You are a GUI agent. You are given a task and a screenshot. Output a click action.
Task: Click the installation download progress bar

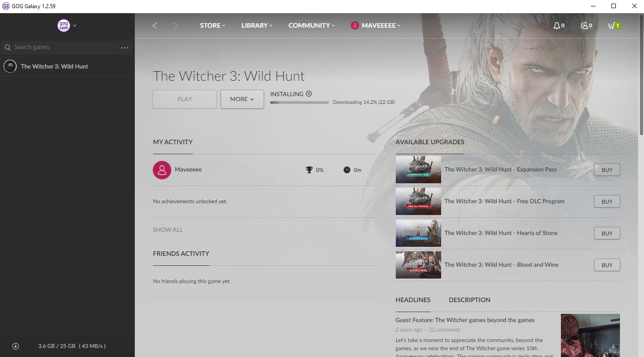pos(300,103)
